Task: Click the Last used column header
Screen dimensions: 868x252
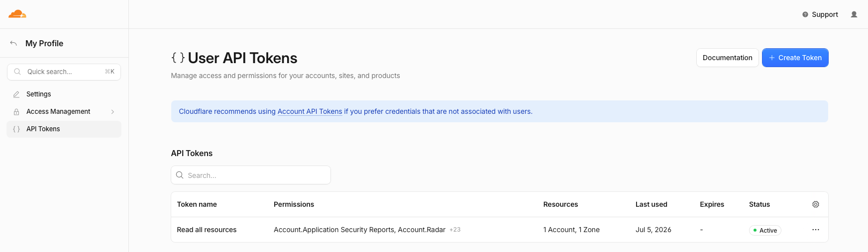Action: 651,204
